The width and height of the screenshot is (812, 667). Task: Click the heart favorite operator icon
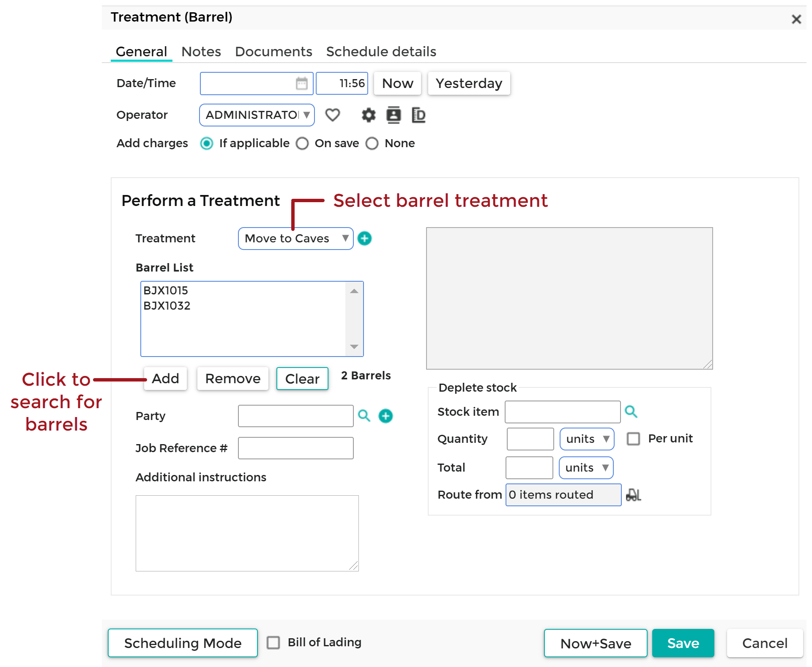(333, 115)
